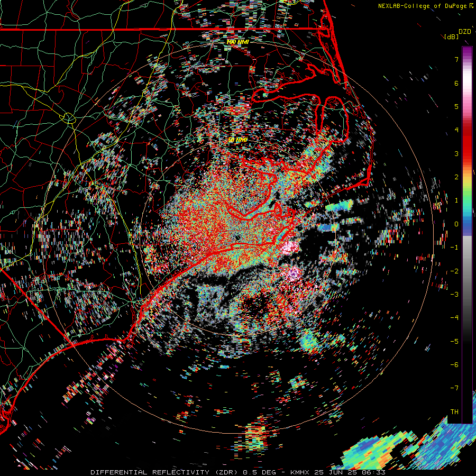Select the 100 NMI range ring label

pos(237,42)
